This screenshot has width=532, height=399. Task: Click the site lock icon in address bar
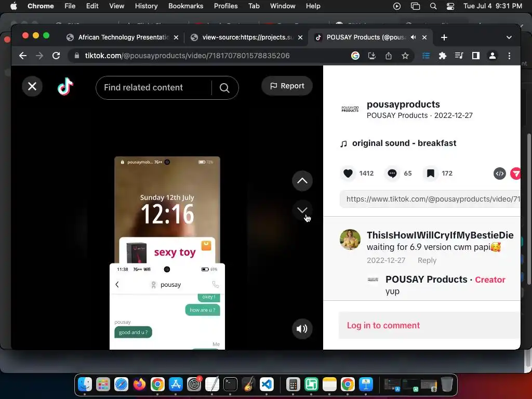tap(77, 56)
